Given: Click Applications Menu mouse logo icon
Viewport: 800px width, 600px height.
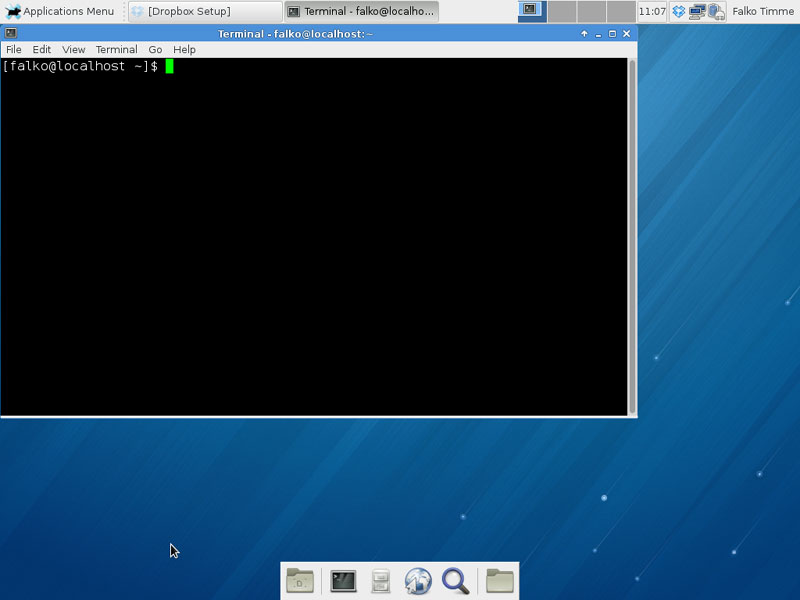Looking at the screenshot, I should point(13,11).
